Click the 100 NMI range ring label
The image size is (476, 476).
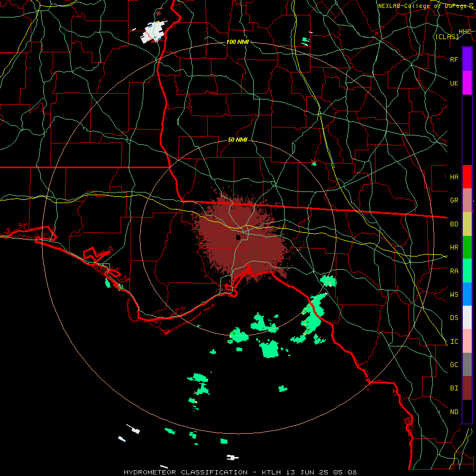pos(237,42)
